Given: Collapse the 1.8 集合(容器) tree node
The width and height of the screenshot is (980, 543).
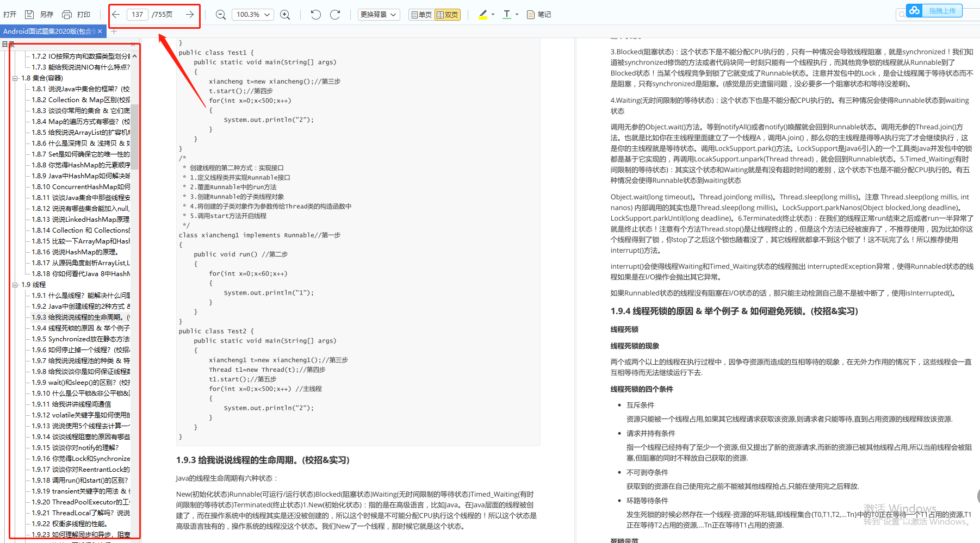Looking at the screenshot, I should click(15, 78).
